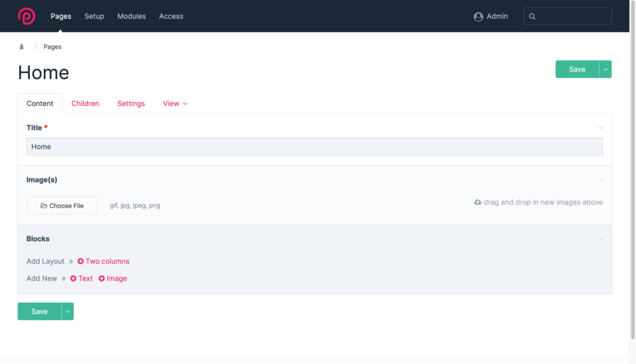Open the Modules menu
The height and width of the screenshot is (364, 636).
tap(132, 17)
